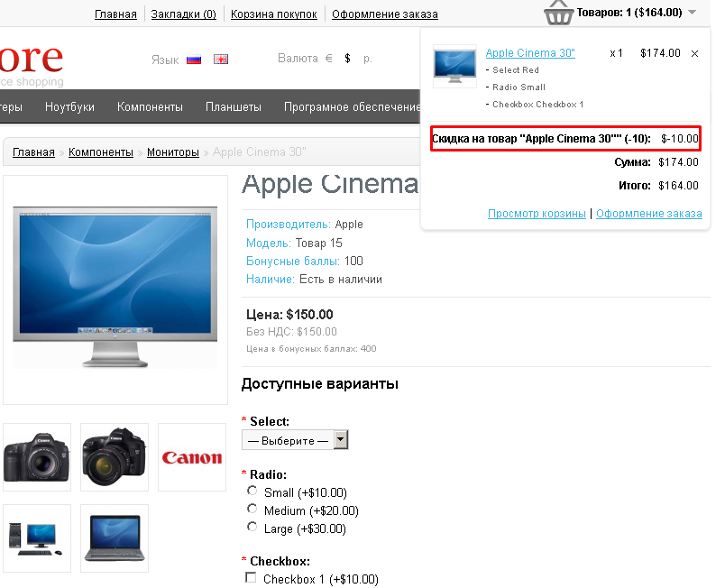The image size is (725, 588).
Task: Choose the Large radio option
Action: click(252, 527)
